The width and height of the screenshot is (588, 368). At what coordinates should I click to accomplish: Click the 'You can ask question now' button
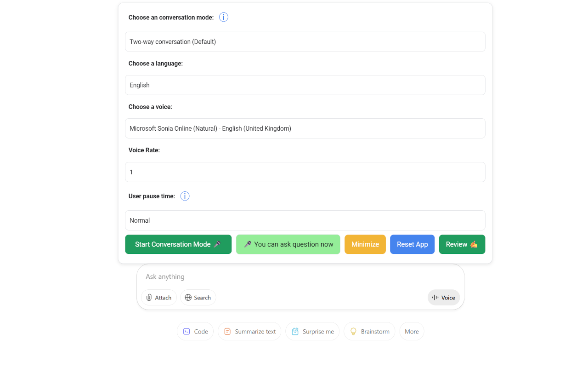coord(288,244)
